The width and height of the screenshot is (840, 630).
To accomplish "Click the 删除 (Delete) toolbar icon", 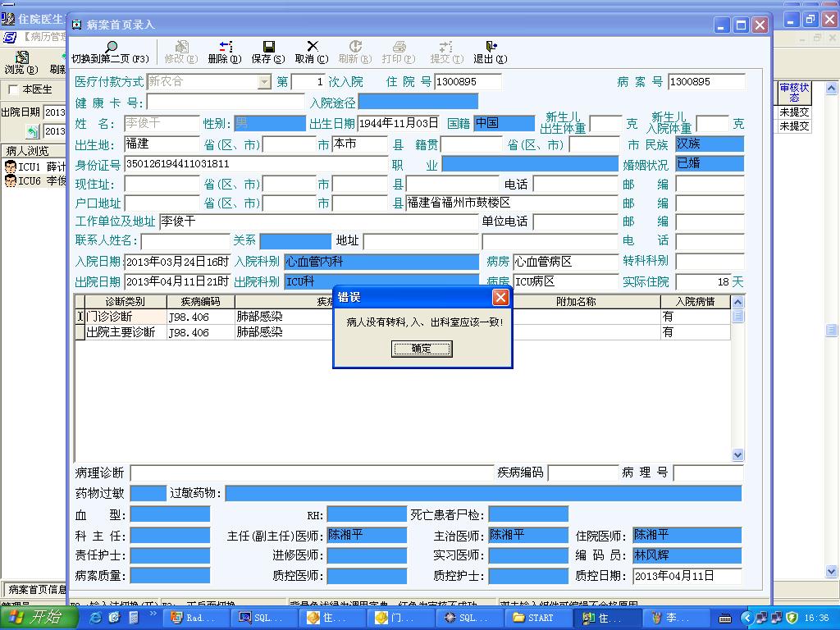I will pos(225,48).
